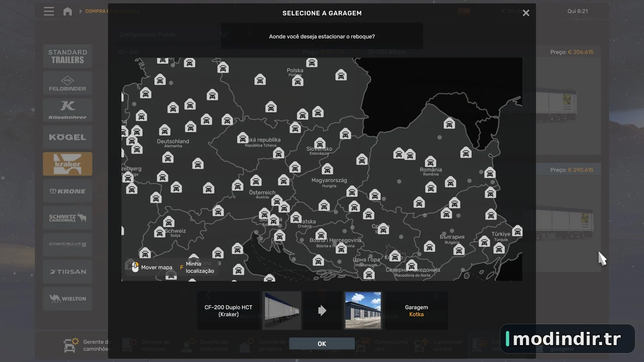Confirm garage choice with OK
The width and height of the screenshot is (644, 362).
pyautogui.click(x=322, y=343)
